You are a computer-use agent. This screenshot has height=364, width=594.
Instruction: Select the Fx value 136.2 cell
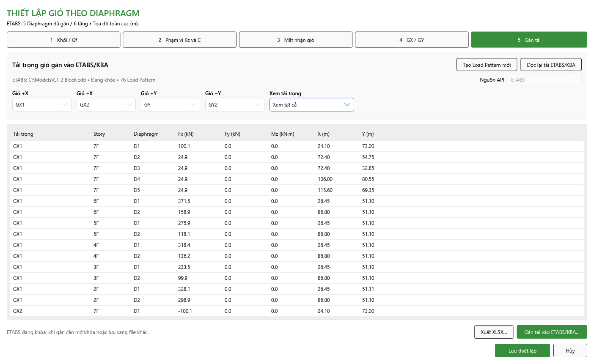184,256
